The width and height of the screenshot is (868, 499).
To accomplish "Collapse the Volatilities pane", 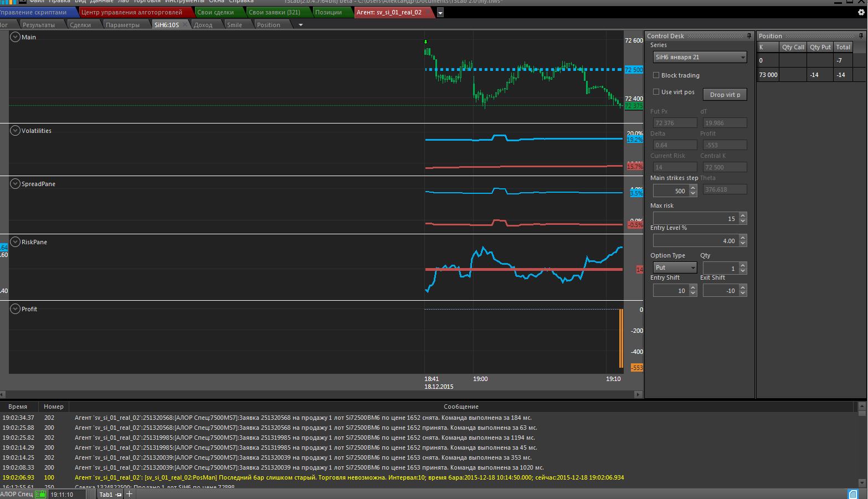I will (15, 131).
